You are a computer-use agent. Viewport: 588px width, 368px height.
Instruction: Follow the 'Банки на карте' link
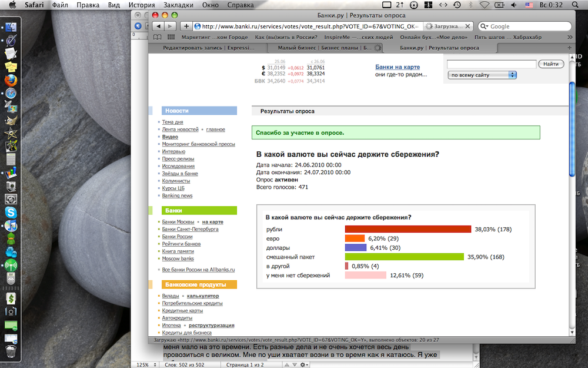click(397, 67)
